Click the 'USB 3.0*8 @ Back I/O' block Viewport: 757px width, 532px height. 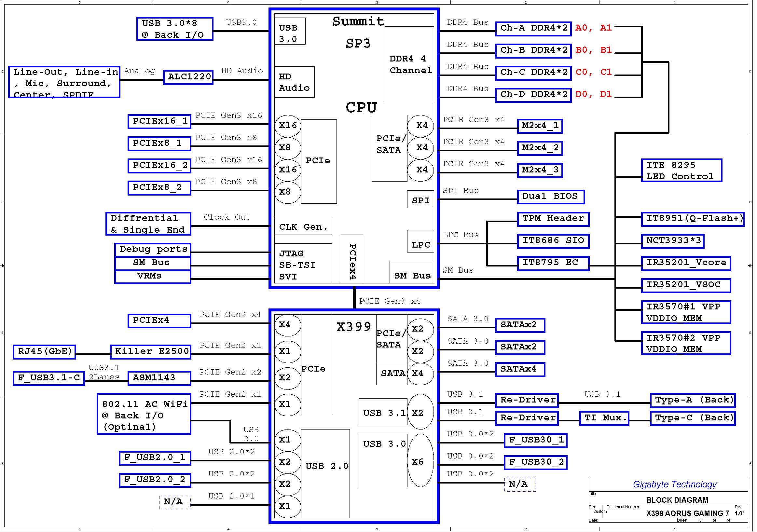point(175,29)
